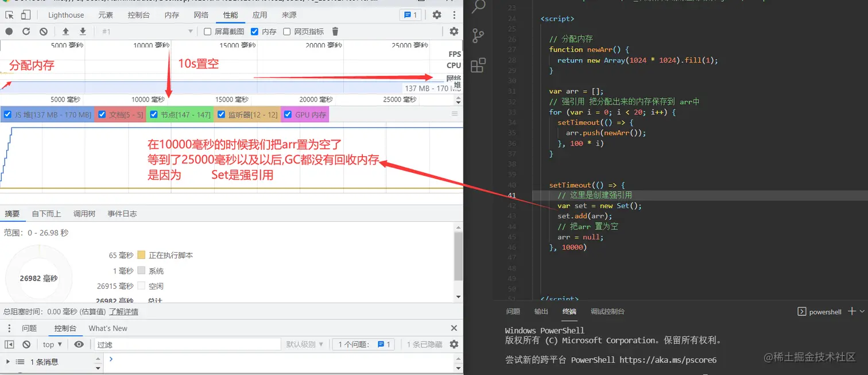The width and height of the screenshot is (868, 375).
Task: Open VS Code 调试控制台 panel tab
Action: pos(607,311)
